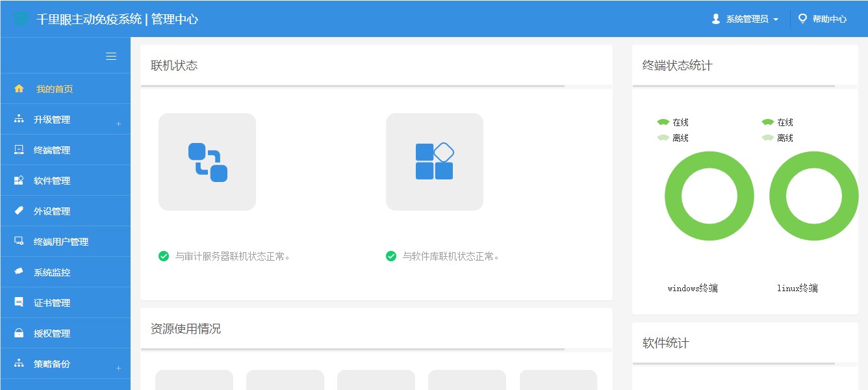Toggle 在线 legend for linux终端 chart

click(x=777, y=122)
